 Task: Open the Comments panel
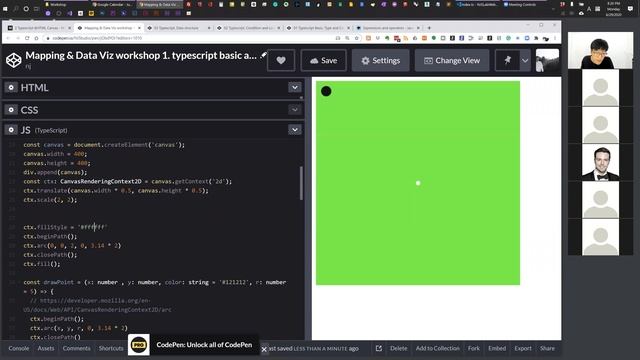point(76,348)
